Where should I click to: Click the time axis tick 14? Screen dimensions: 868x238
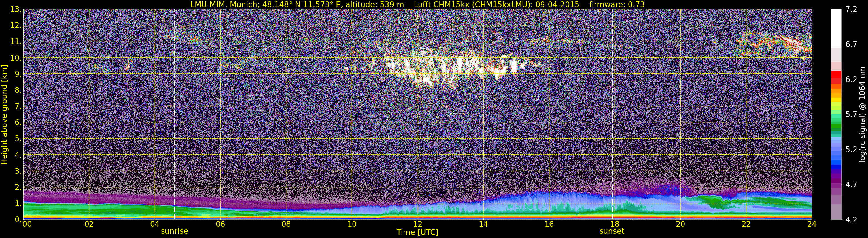(483, 224)
